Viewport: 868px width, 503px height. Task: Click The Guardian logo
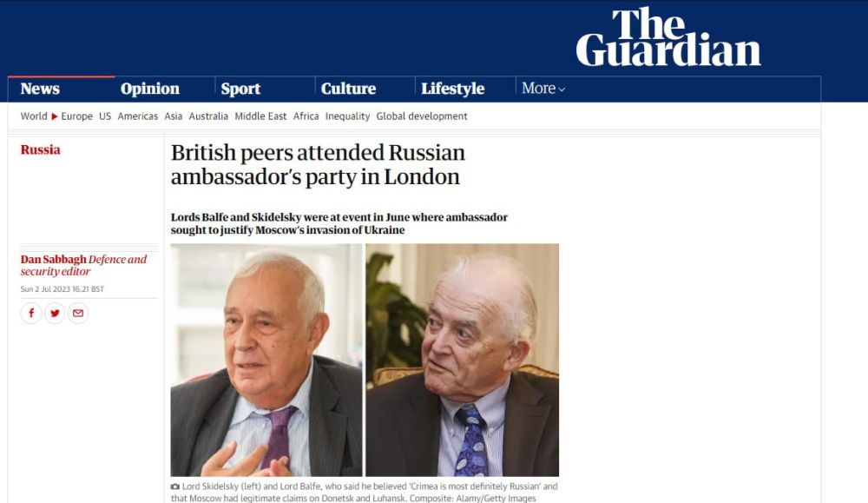pos(668,37)
